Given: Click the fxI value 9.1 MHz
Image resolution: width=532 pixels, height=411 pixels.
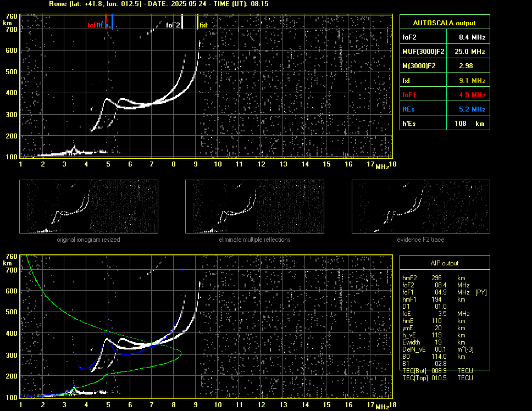Looking at the screenshot, I should (472, 81).
